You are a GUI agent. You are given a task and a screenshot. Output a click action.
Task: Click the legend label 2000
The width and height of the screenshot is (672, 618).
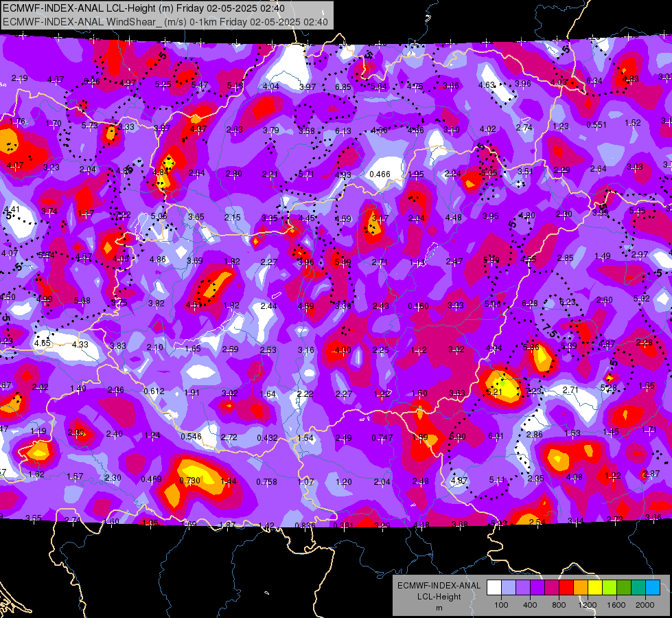tap(645, 605)
